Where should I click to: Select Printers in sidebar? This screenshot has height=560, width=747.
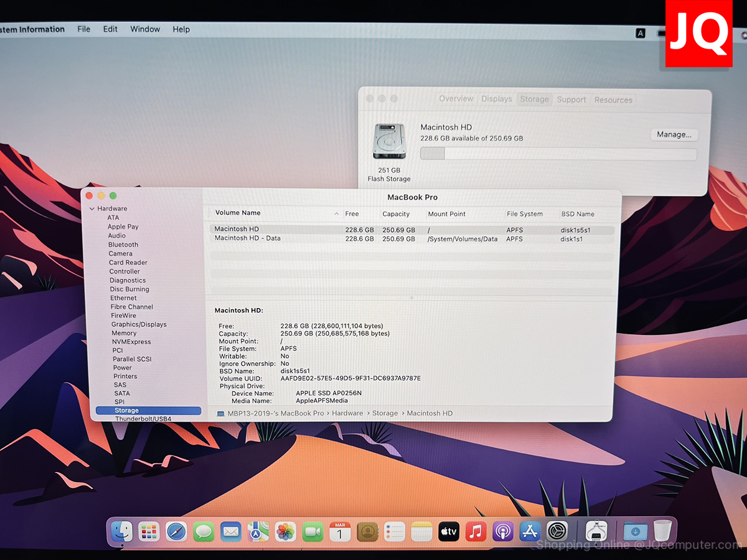(125, 376)
